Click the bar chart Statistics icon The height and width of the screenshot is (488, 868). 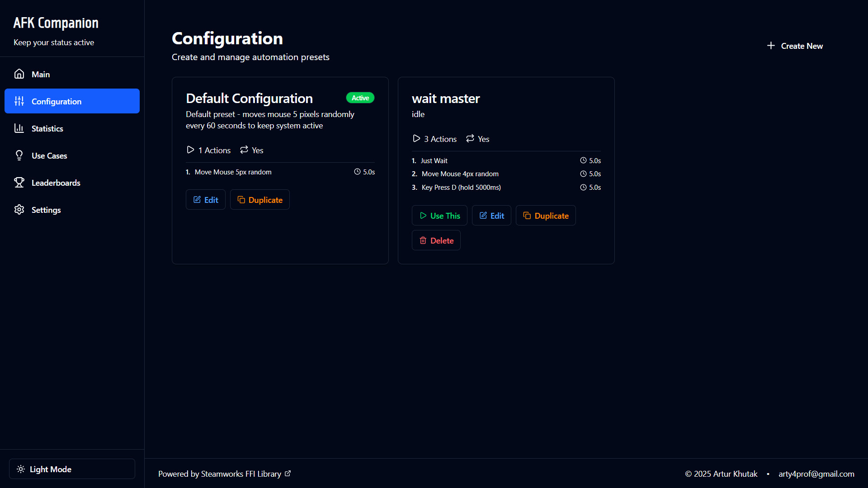click(x=19, y=128)
